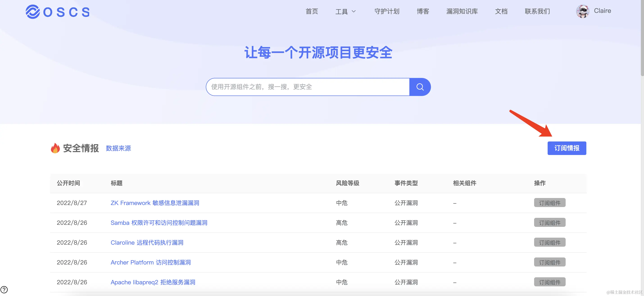This screenshot has height=296, width=644.
Task: Click the OSCS logo icon
Action: click(33, 12)
